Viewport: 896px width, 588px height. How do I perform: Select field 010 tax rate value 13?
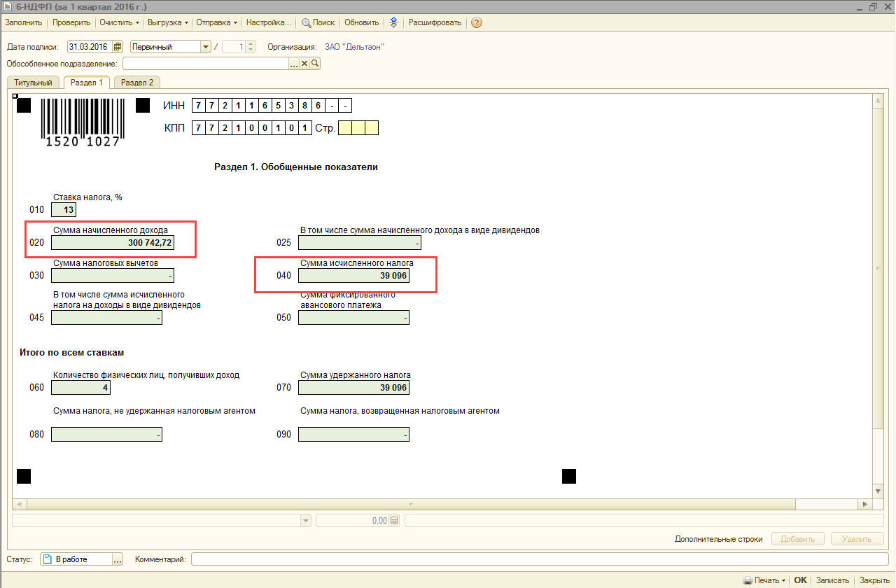tap(64, 209)
